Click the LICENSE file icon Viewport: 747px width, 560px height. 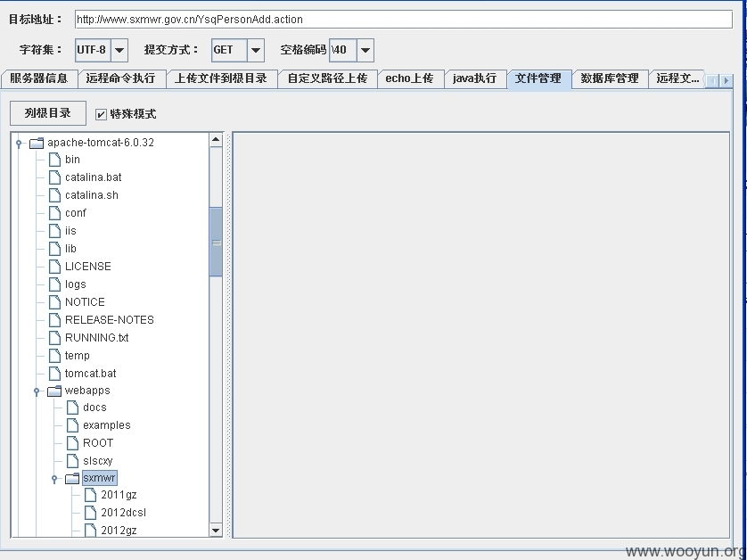[x=54, y=267]
